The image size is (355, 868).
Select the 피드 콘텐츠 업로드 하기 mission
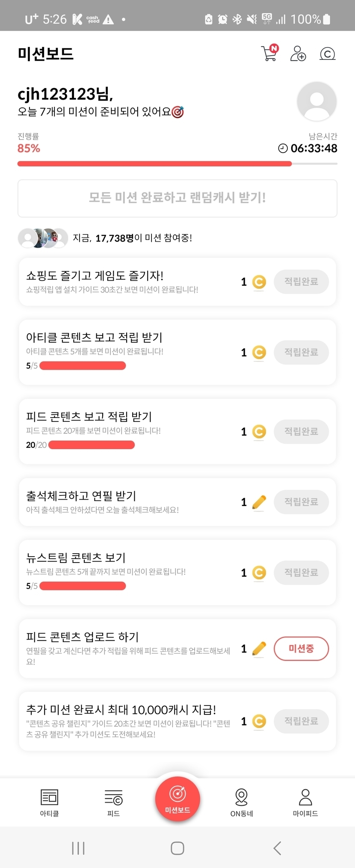click(128, 648)
